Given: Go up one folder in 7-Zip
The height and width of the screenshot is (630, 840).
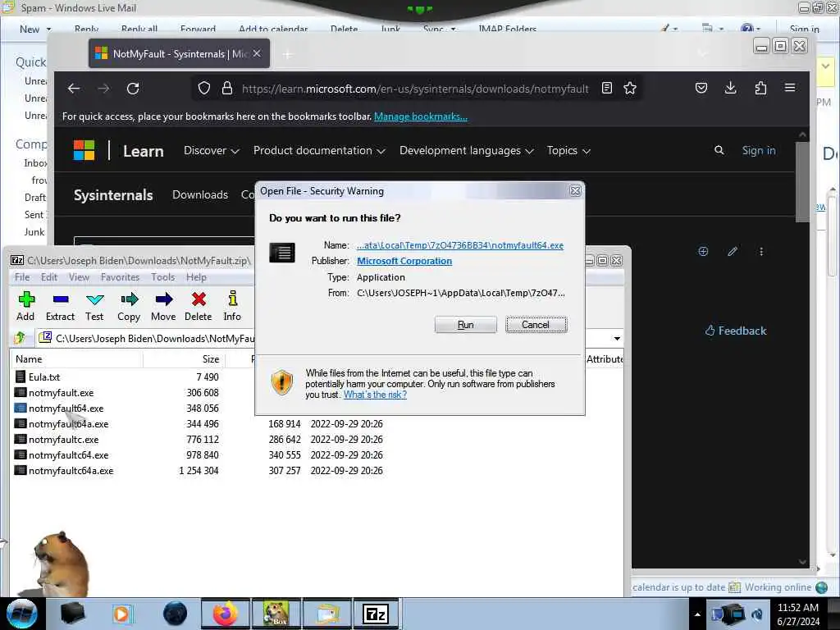Looking at the screenshot, I should click(x=20, y=338).
